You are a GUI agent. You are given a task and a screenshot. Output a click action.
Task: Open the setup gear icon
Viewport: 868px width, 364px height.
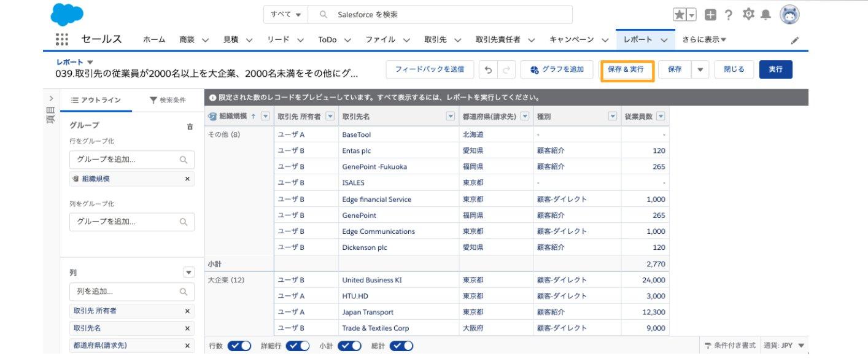point(748,15)
